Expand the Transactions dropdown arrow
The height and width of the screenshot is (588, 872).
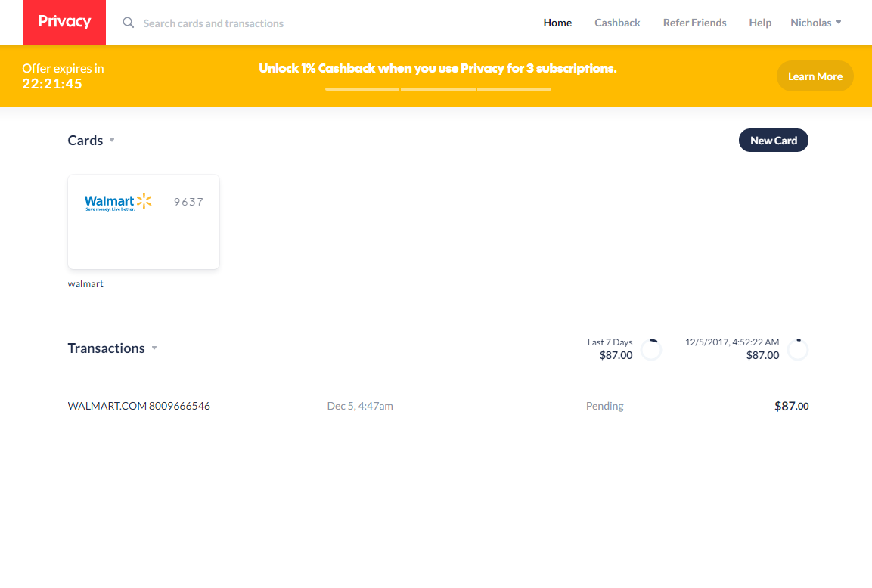click(154, 348)
